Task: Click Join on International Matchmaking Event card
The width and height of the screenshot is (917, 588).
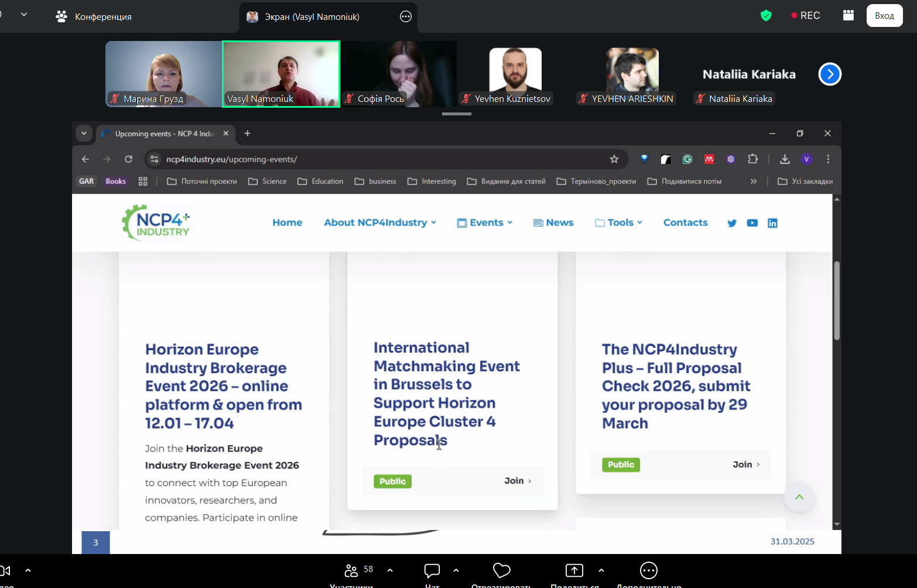Action: tap(518, 481)
